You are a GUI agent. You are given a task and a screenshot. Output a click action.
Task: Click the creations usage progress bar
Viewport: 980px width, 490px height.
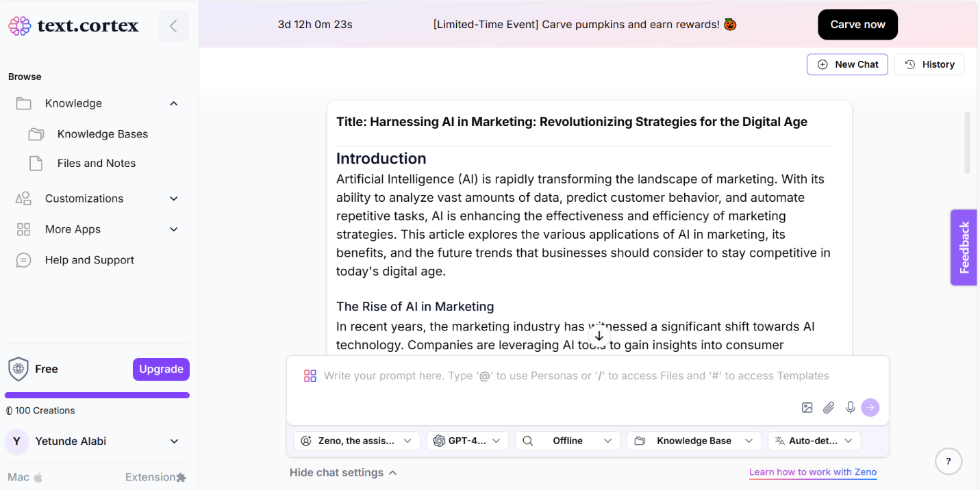pos(97,395)
